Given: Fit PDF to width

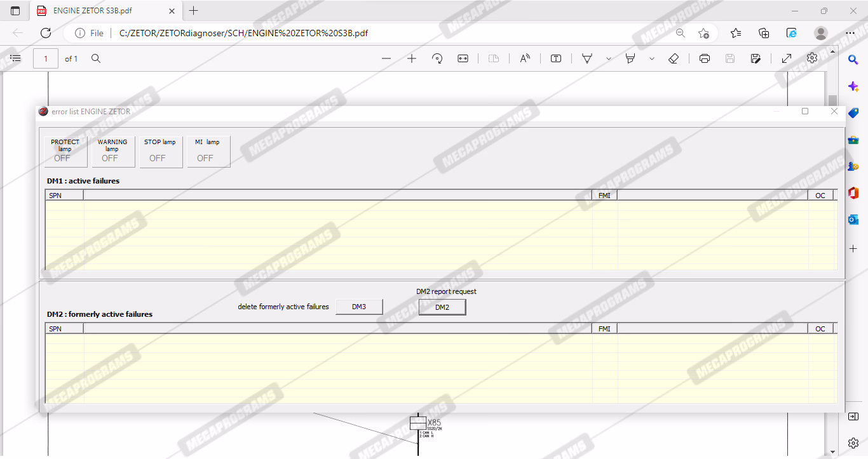Looking at the screenshot, I should 463,58.
